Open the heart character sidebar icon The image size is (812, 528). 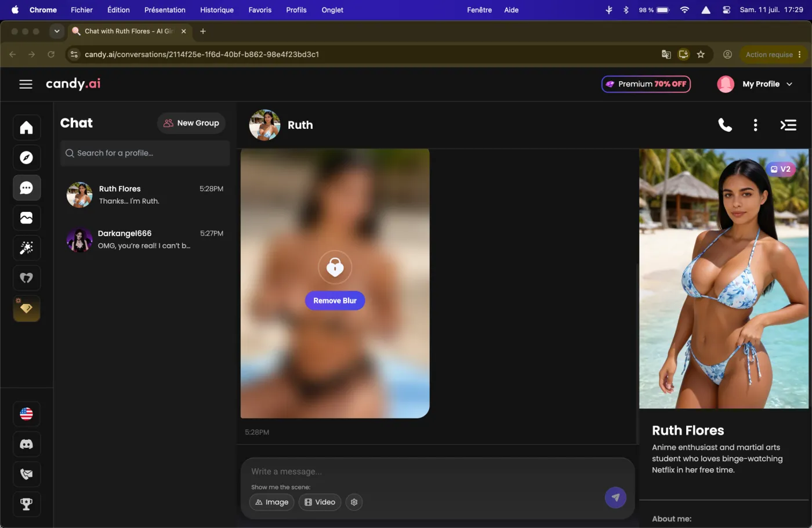point(27,279)
